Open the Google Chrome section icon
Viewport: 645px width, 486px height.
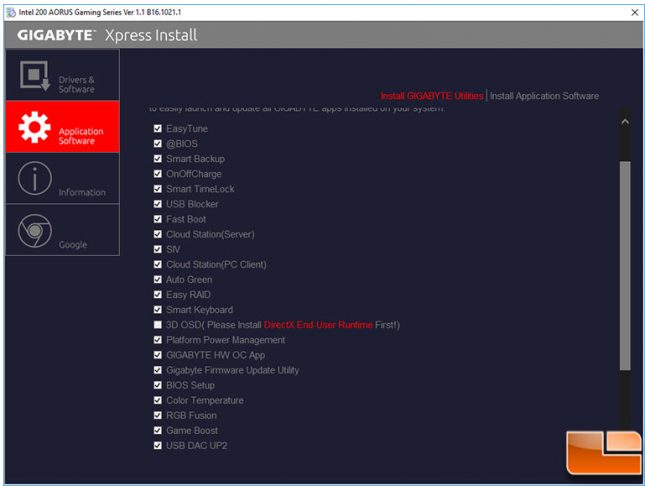click(x=35, y=231)
